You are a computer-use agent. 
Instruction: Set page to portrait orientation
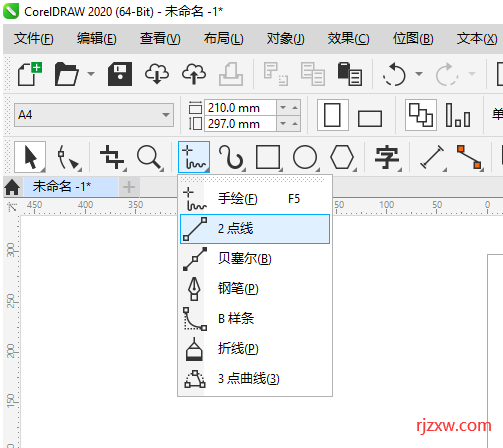(332, 115)
